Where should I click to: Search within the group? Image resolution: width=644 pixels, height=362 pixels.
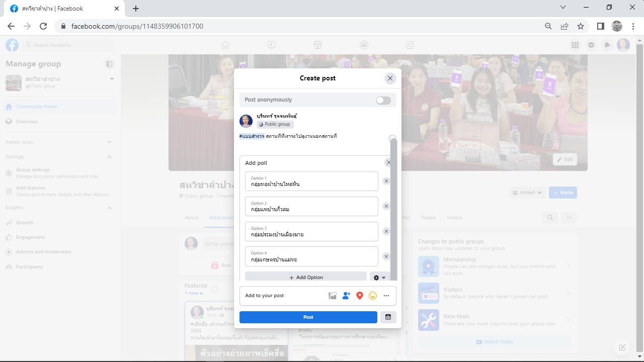[x=550, y=218]
